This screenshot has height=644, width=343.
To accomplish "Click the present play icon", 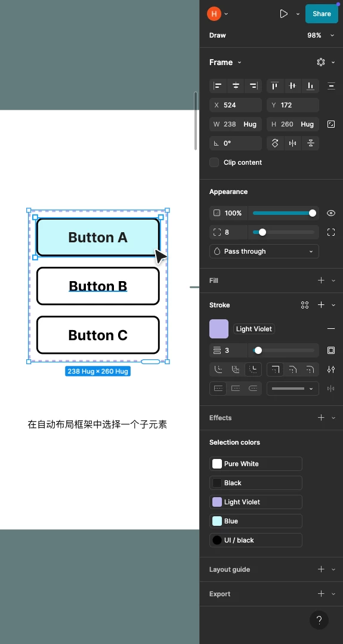I will pos(283,14).
